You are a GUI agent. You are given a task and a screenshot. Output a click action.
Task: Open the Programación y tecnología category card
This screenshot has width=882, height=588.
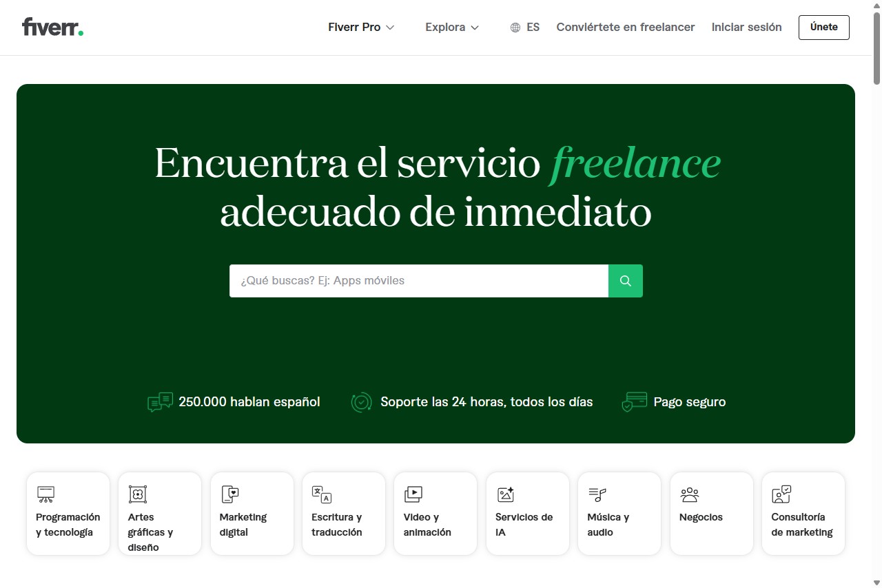(68, 514)
